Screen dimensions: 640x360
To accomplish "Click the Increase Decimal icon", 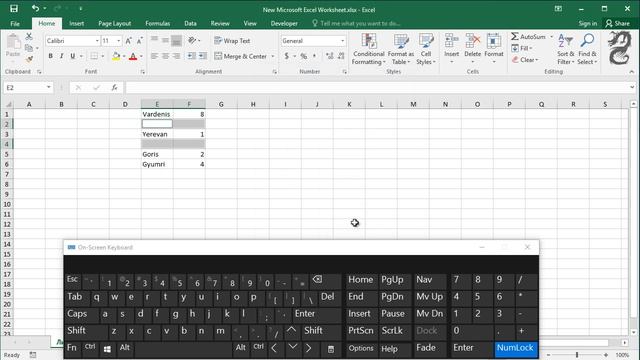I will [329, 56].
